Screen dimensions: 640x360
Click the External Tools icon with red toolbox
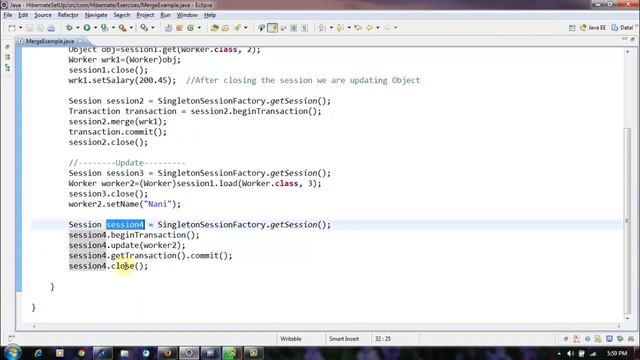[122, 28]
